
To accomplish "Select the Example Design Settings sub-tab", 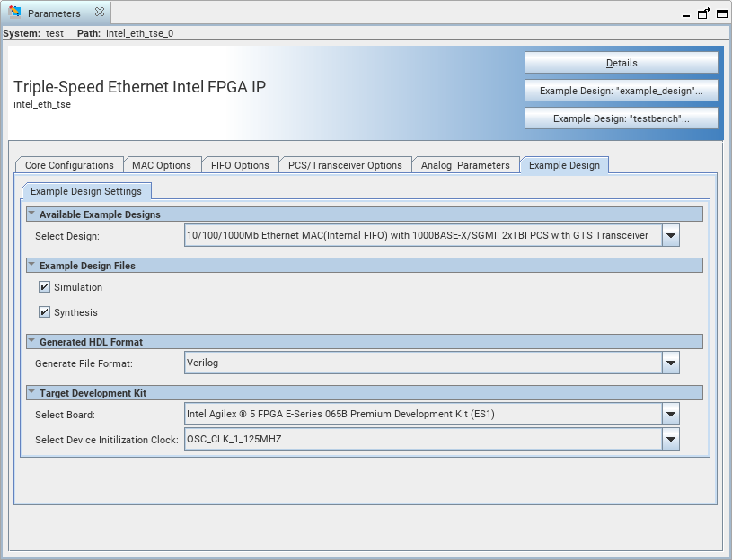I will (86, 191).
